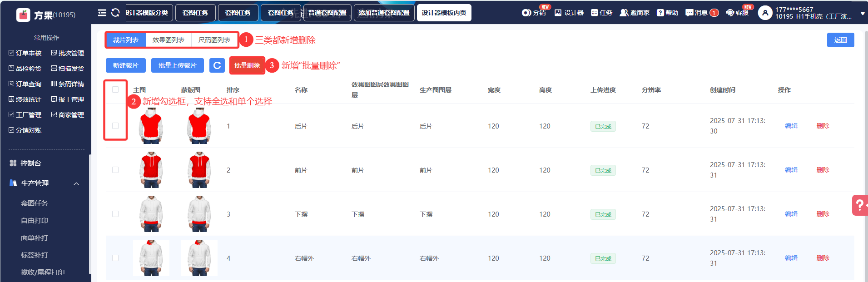
Task: Click the top bar refresh icon
Action: [115, 13]
